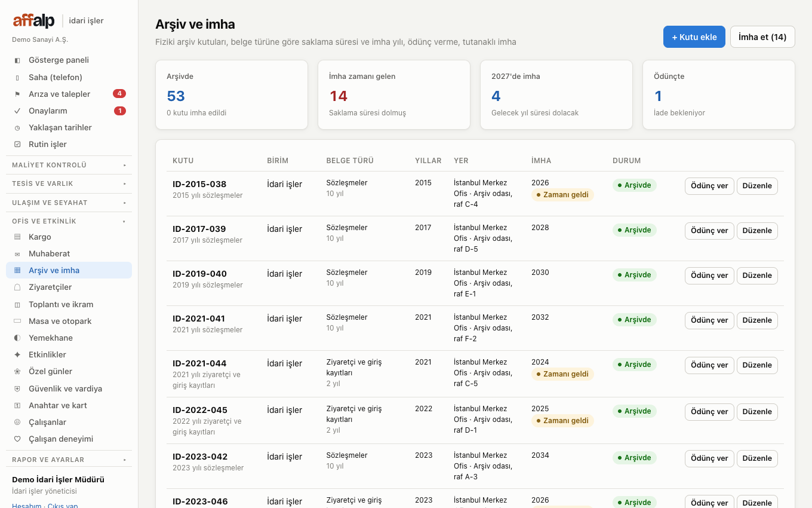Click Ödünç ver for box ID-2015-038
The height and width of the screenshot is (508, 812).
[709, 186]
